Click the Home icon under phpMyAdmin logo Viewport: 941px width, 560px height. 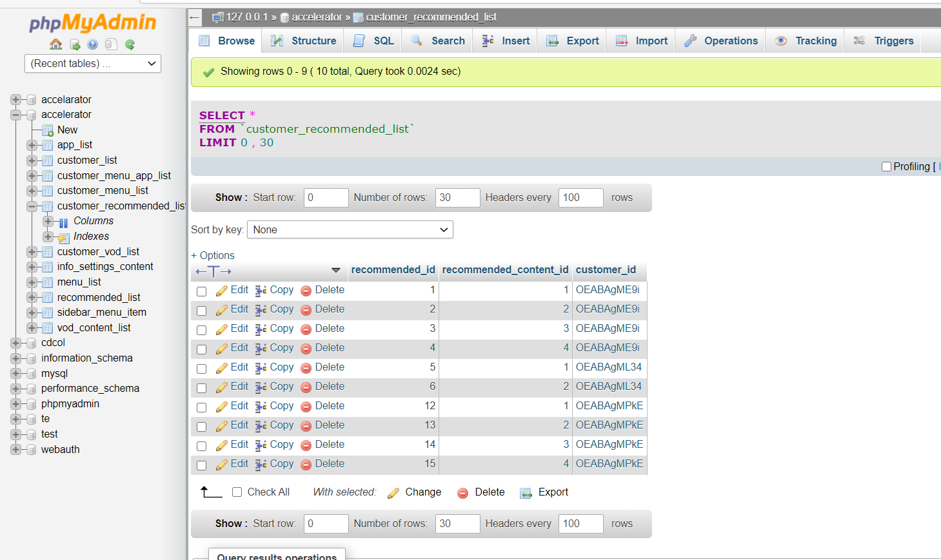point(56,44)
